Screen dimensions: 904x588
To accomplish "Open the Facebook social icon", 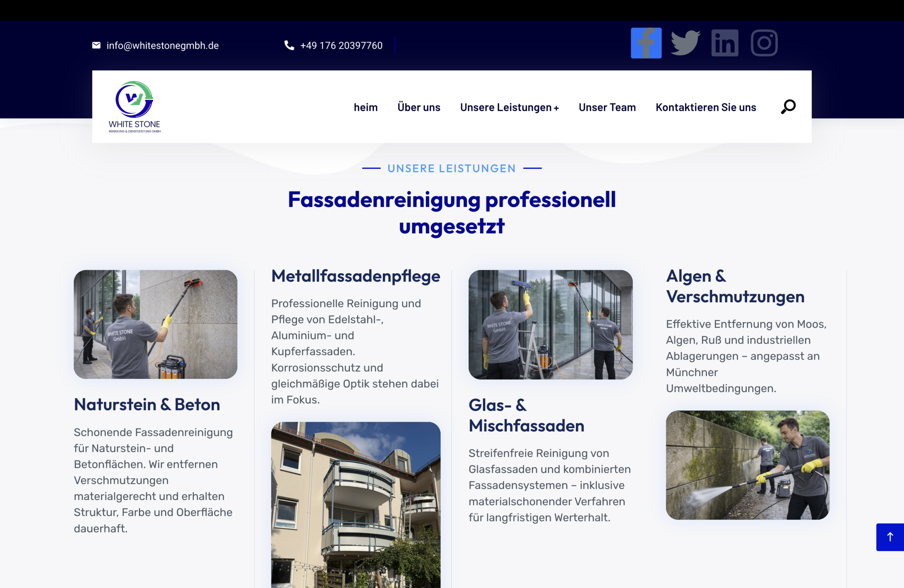I will [646, 43].
